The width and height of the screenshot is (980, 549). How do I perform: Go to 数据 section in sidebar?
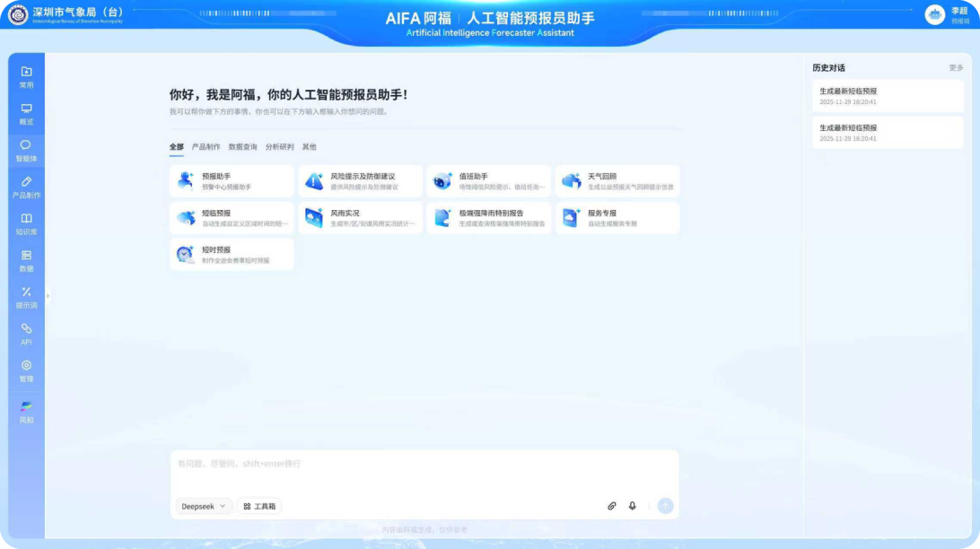26,256
